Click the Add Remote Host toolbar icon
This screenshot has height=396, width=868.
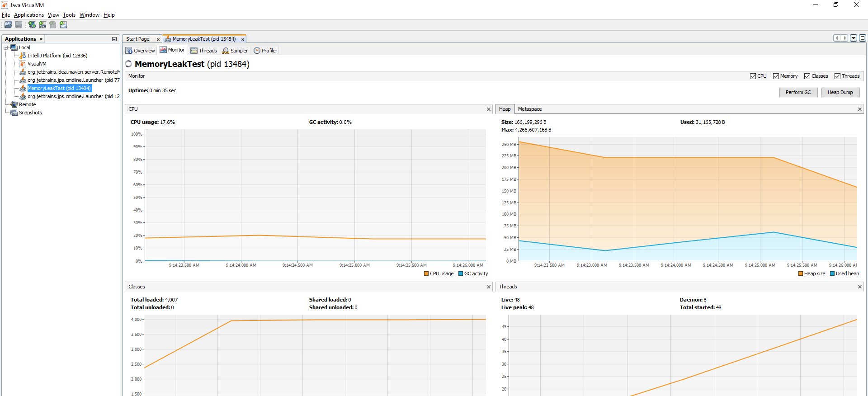tap(32, 25)
